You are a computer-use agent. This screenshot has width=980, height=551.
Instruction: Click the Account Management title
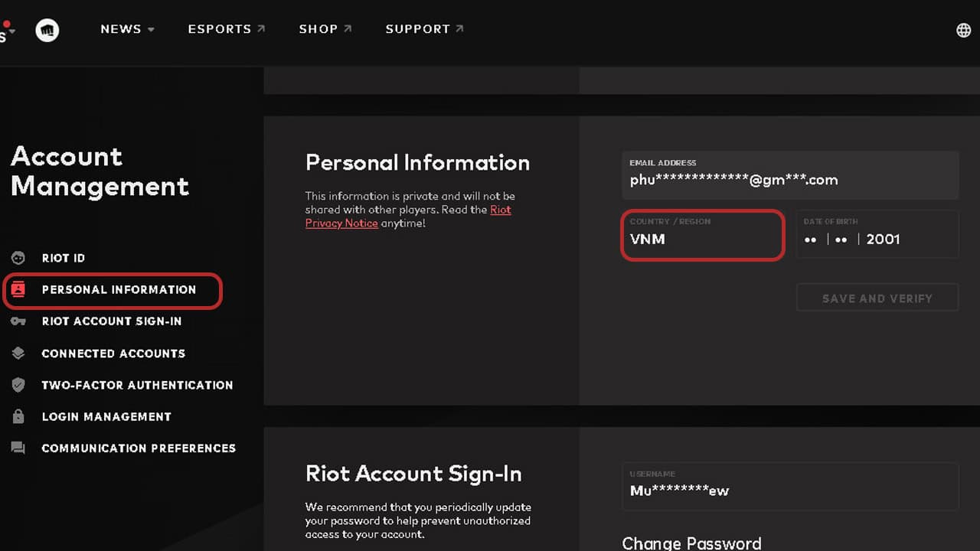(100, 171)
